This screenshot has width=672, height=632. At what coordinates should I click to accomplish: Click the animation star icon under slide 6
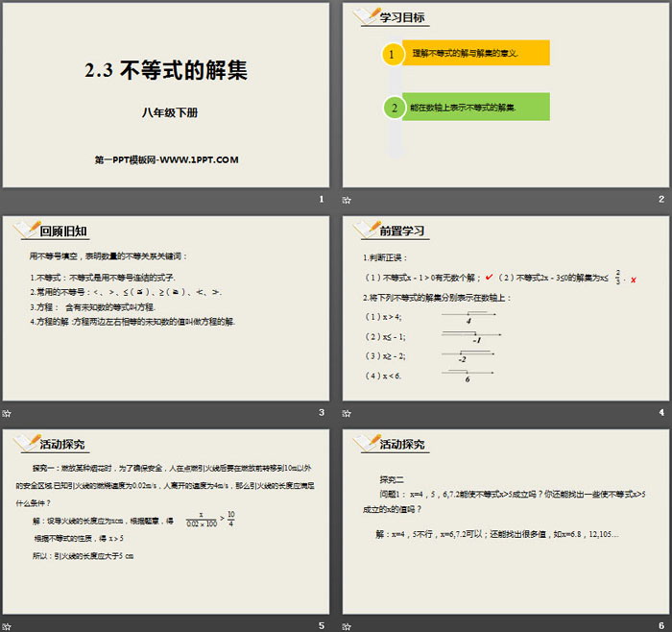point(347,625)
